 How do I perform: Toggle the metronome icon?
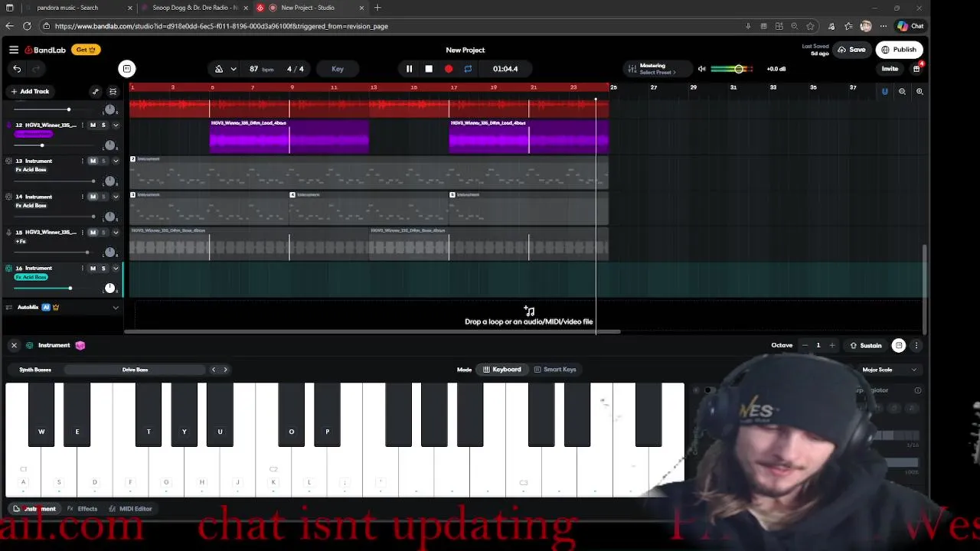pos(219,69)
